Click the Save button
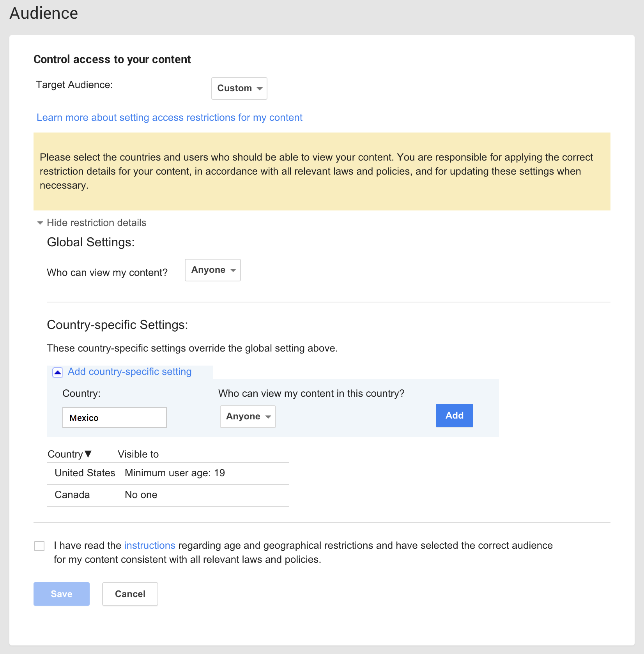 point(62,594)
